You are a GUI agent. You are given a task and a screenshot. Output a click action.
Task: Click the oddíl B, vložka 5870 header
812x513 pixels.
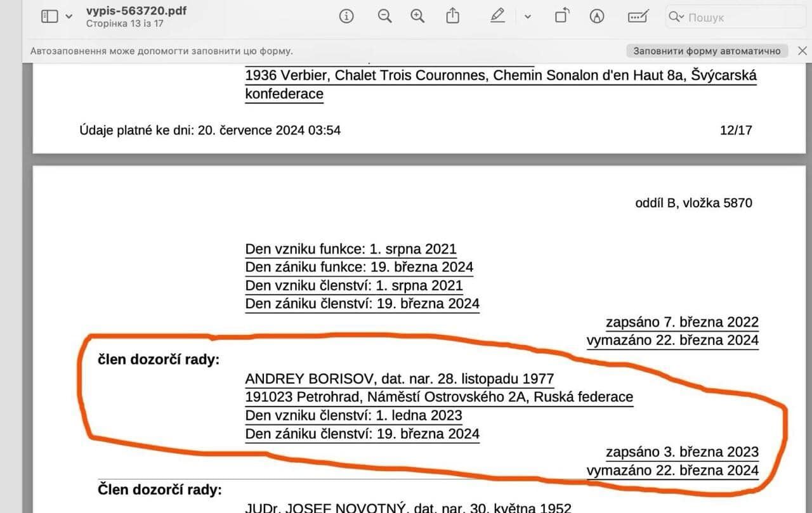pyautogui.click(x=693, y=203)
